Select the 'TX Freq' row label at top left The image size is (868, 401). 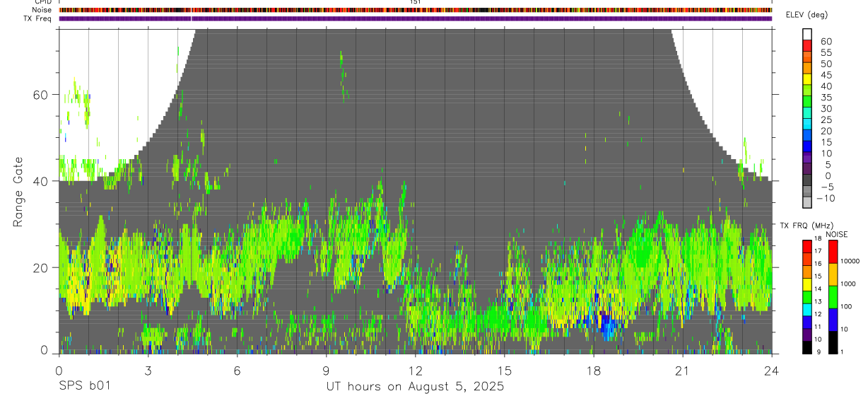37,18
